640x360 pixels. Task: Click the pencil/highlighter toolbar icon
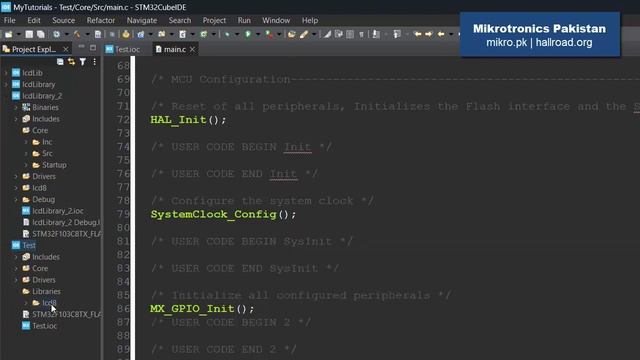[x=304, y=35]
